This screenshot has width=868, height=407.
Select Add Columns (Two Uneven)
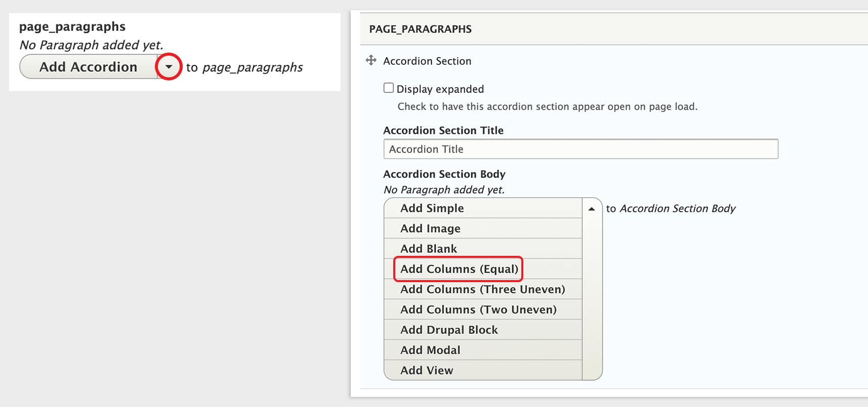[483, 309]
